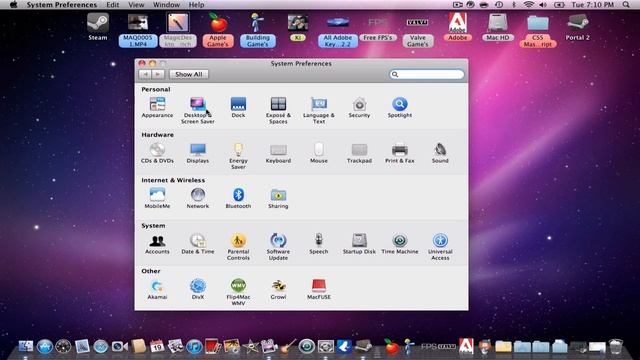Select the Adobe desktop icon
Screen dimensions: 640x360
point(458,27)
